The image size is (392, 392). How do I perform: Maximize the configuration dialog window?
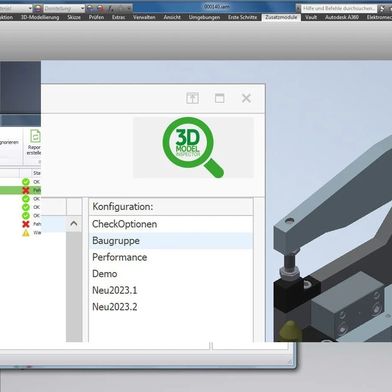tap(219, 98)
